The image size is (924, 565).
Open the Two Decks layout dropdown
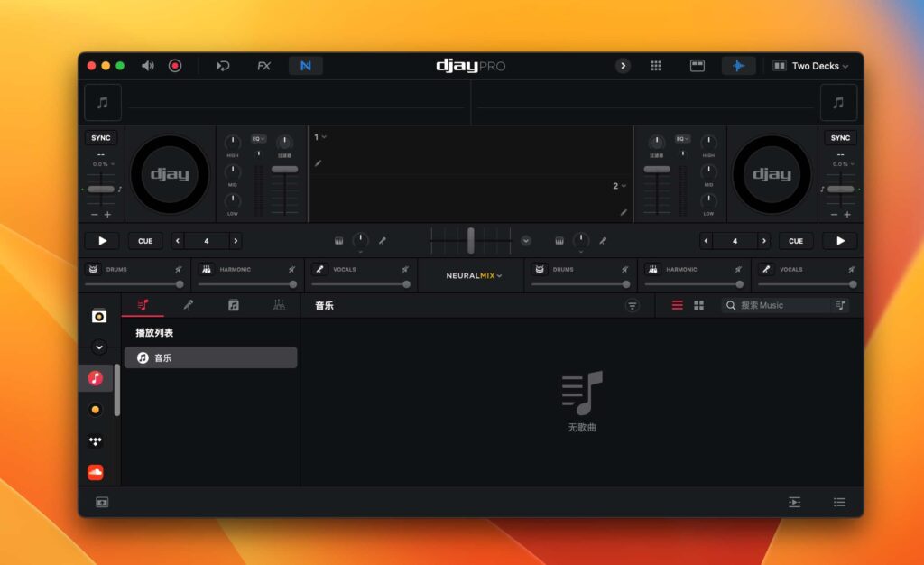[x=810, y=65]
